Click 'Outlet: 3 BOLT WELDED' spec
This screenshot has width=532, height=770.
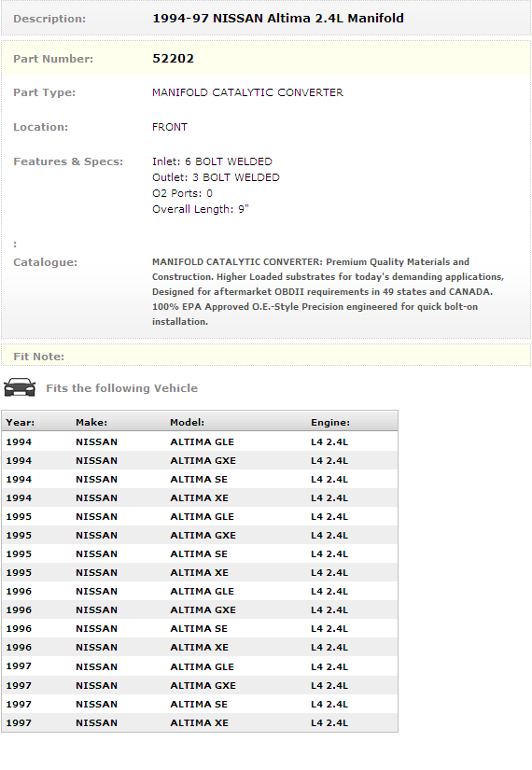click(x=216, y=177)
